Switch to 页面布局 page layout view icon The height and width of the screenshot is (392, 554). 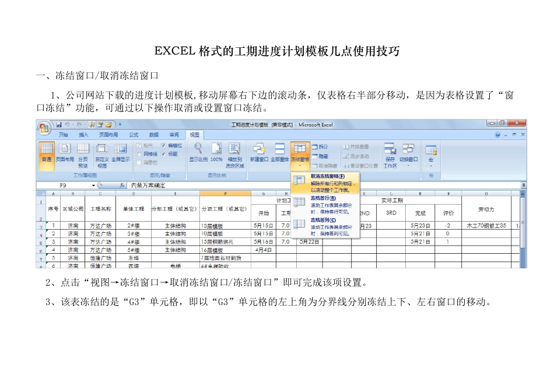pyautogui.click(x=65, y=152)
